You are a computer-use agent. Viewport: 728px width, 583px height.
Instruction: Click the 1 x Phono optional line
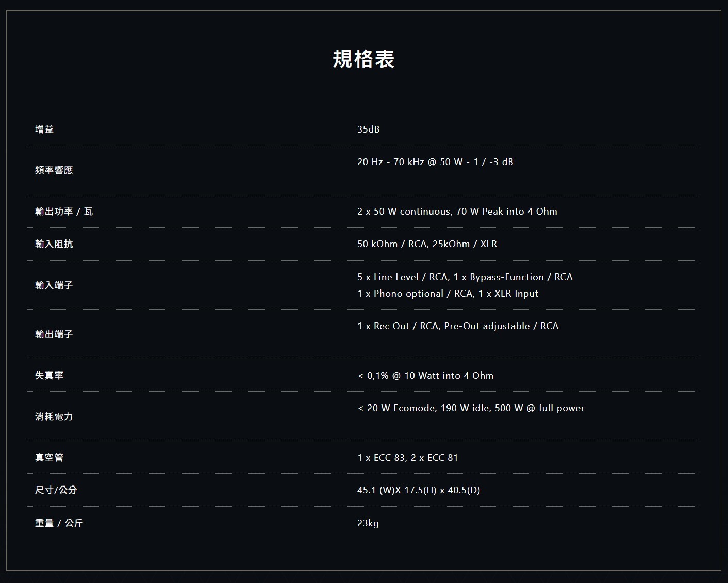[x=448, y=294]
